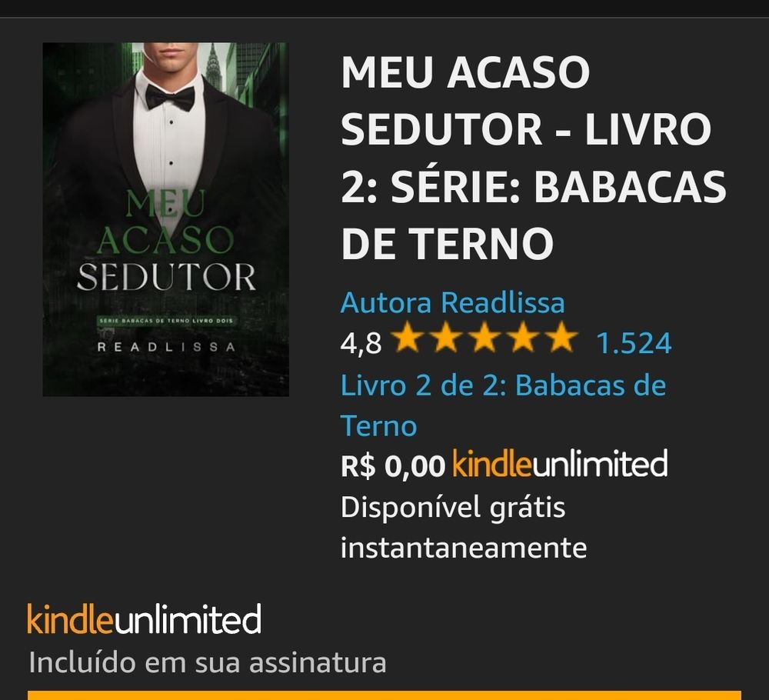769x700 pixels.
Task: Click the last rating star
Action: (x=562, y=337)
